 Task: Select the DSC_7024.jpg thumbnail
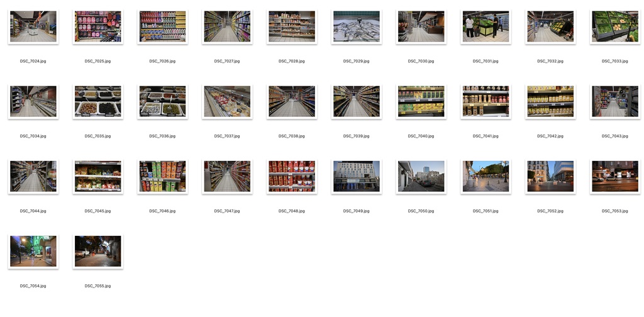click(x=33, y=26)
